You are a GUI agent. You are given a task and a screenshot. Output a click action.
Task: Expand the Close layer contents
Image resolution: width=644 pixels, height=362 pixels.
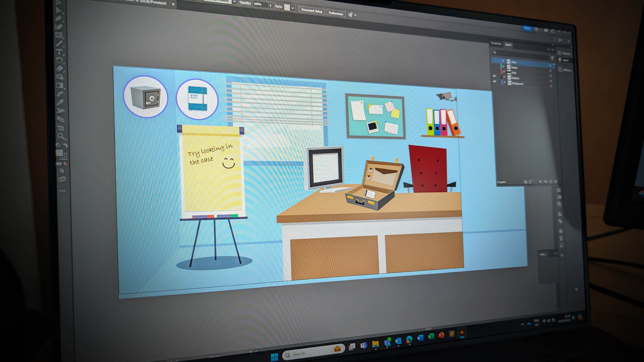[x=503, y=61]
